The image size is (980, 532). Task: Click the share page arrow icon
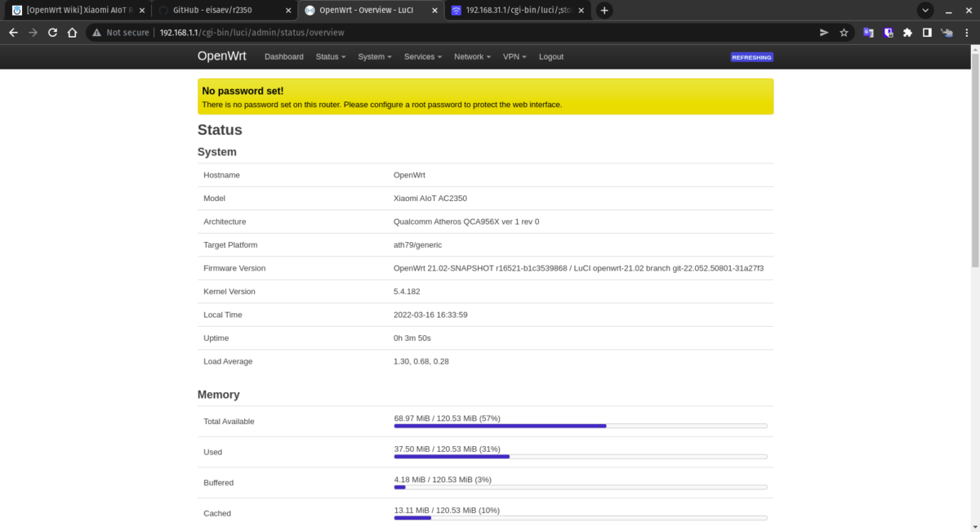(823, 33)
